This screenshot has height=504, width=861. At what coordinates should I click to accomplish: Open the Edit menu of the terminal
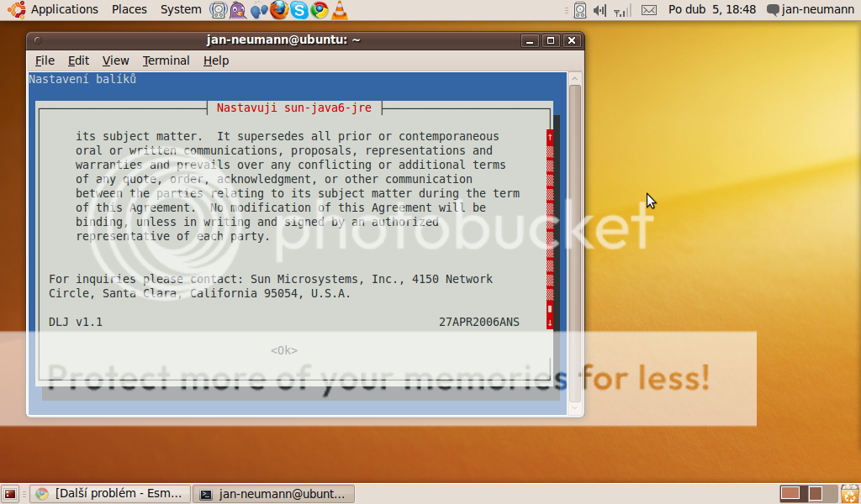tap(78, 60)
